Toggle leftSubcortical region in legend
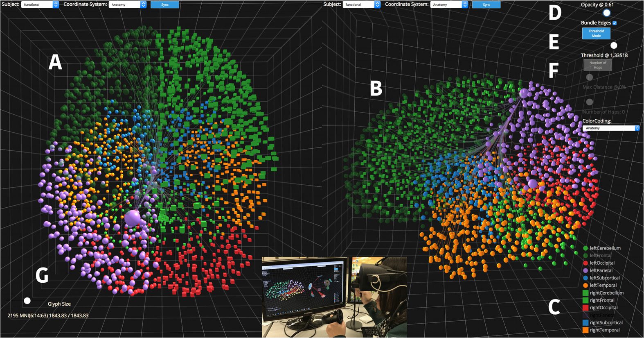Viewport: 644px width, 338px height. point(601,278)
